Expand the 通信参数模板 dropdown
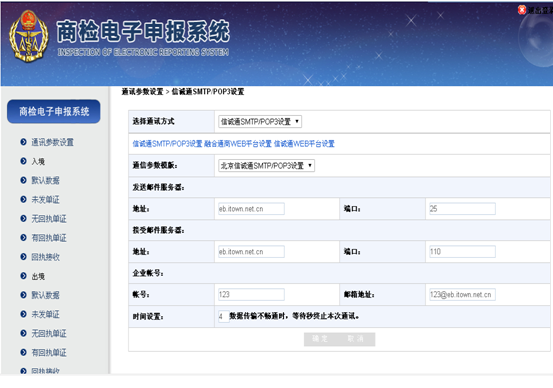This screenshot has width=553, height=388. click(x=266, y=165)
